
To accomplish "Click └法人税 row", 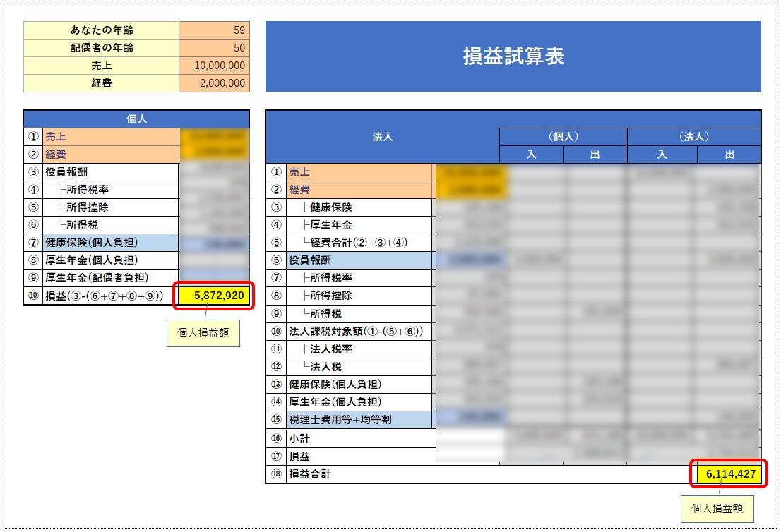I will click(361, 367).
